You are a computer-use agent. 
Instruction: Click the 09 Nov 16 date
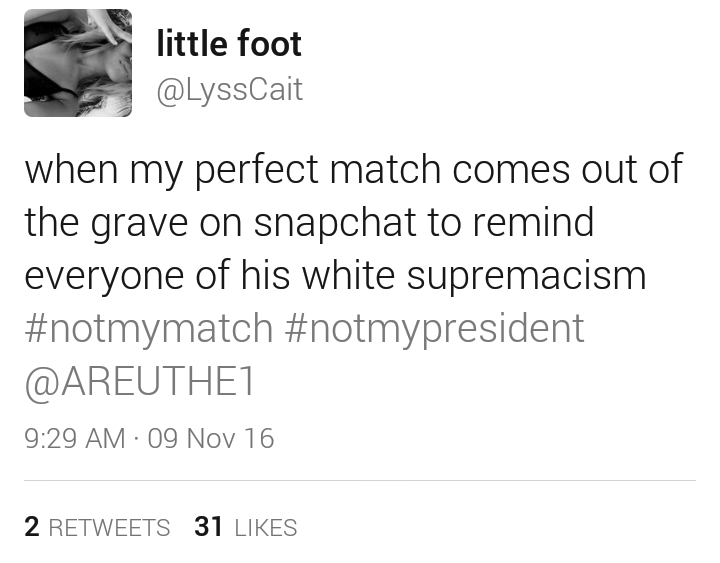tap(211, 438)
